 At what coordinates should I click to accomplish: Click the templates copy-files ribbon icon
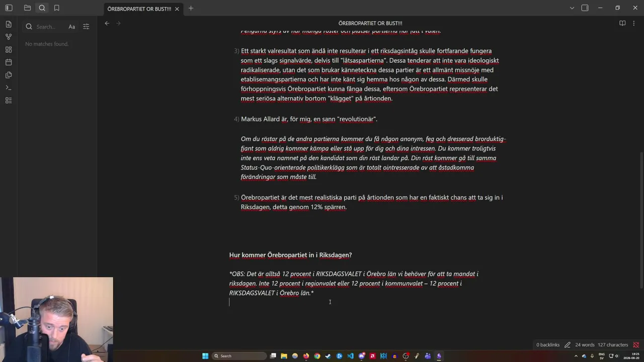pyautogui.click(x=9, y=75)
